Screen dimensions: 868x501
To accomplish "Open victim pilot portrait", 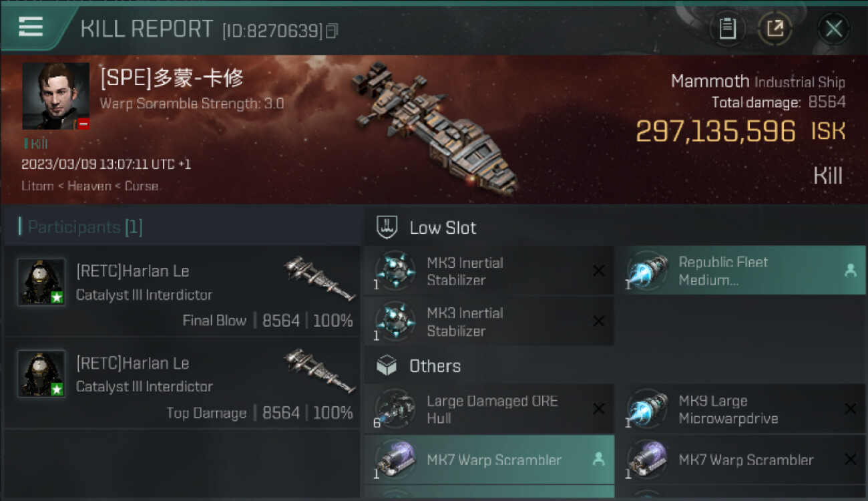I will click(x=55, y=96).
